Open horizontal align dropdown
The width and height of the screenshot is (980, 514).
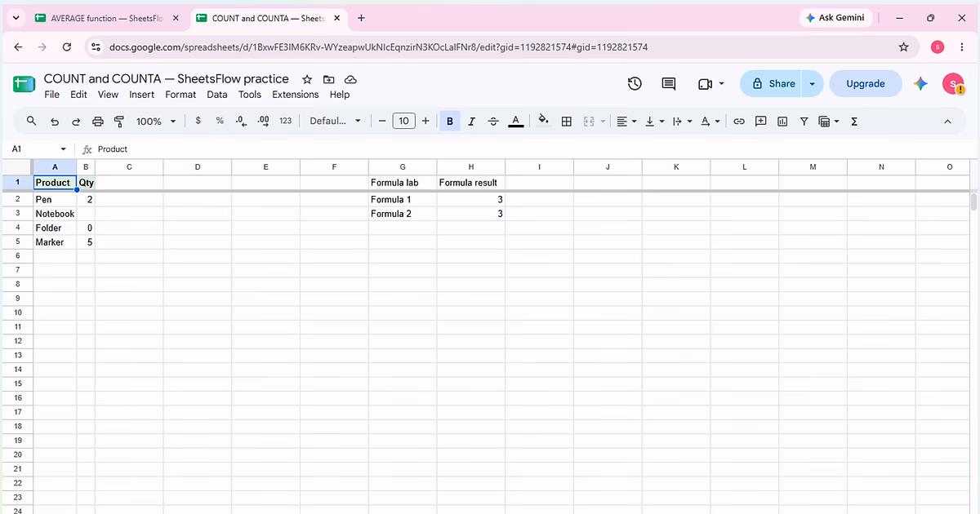point(626,121)
